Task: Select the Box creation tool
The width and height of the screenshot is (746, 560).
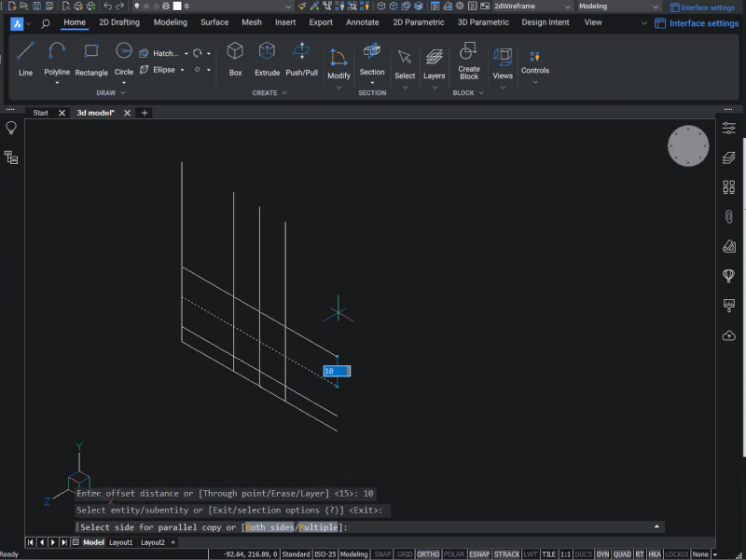Action: click(x=235, y=58)
